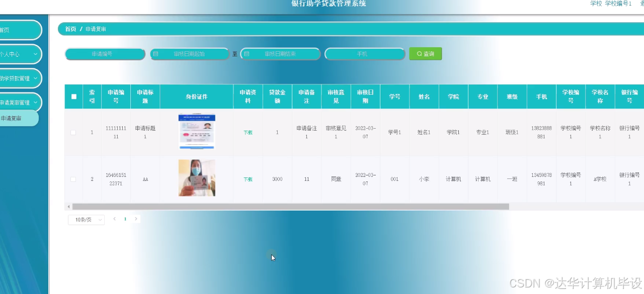Check the checkbox for row titled AA
644x294 pixels.
click(x=73, y=178)
